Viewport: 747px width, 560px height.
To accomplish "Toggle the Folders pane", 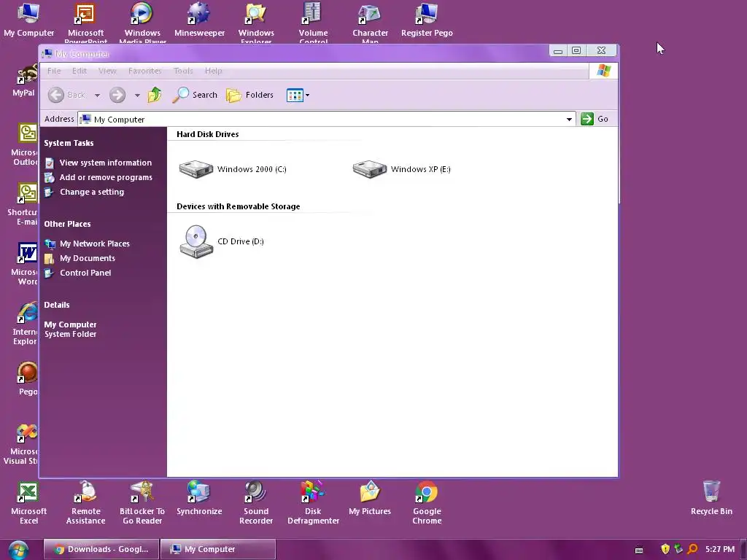I will [249, 95].
